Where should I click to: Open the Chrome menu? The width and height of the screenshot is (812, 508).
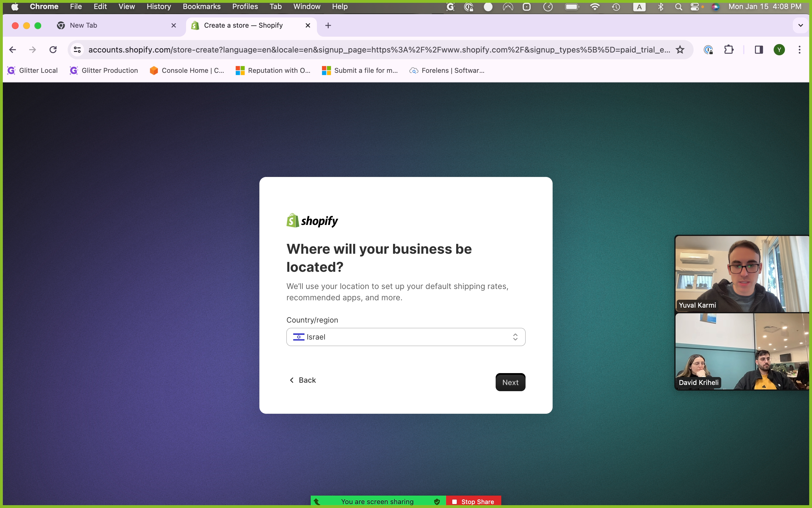click(x=44, y=7)
